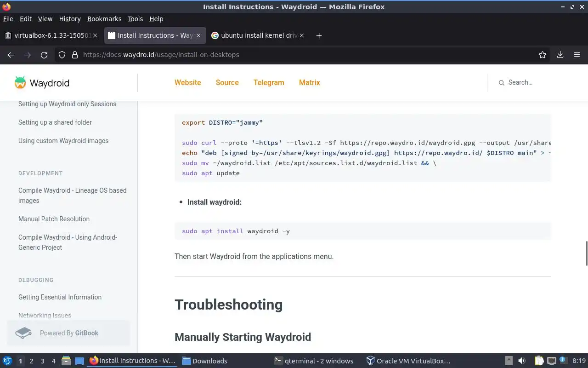Viewport: 588px width, 368px height.
Task: Open the Bookmarks menu
Action: coord(104,19)
